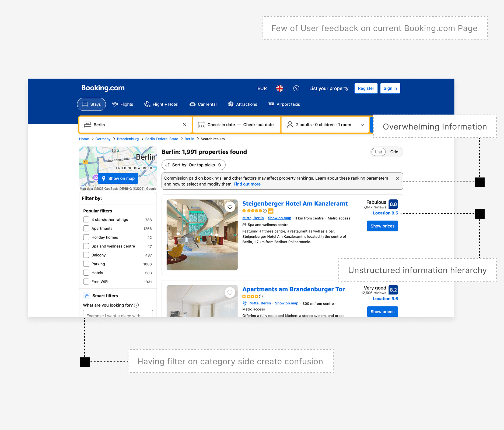The image size is (504, 430).
Task: Show prices for Steigenberger Hotel
Action: click(x=382, y=226)
